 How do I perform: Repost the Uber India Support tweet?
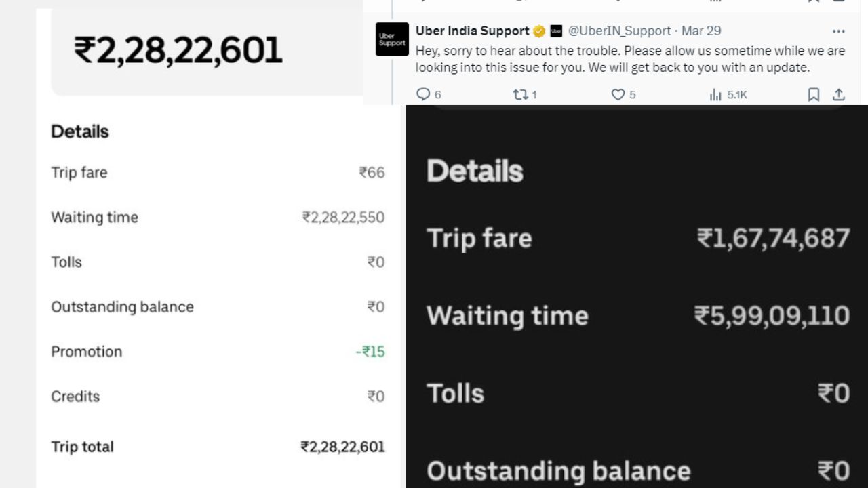pos(520,94)
